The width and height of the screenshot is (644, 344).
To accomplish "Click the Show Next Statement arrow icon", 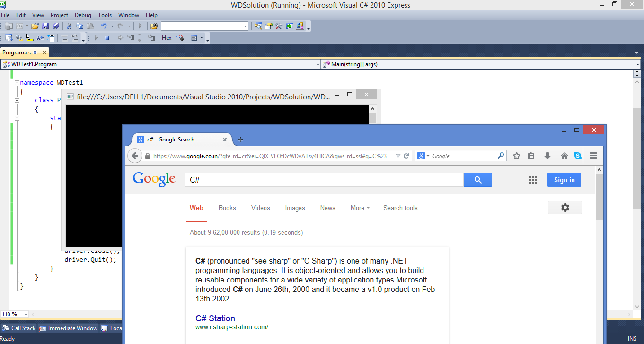I will pyautogui.click(x=120, y=38).
